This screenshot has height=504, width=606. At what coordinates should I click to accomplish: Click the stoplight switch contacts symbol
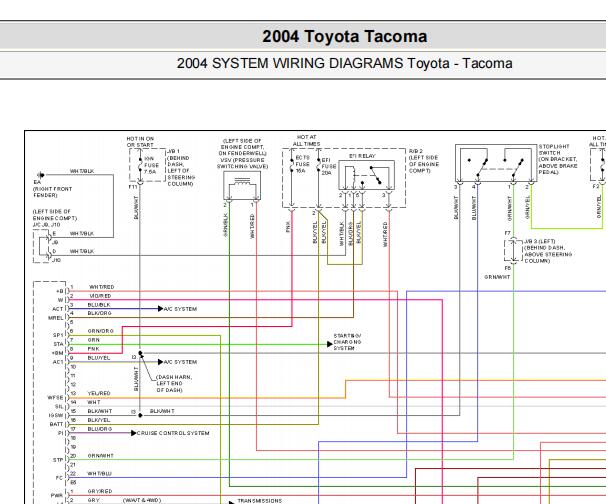496,163
